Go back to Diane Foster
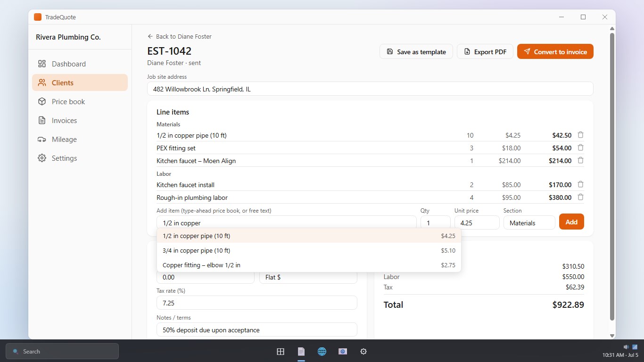Image resolution: width=644 pixels, height=362 pixels. (x=179, y=36)
